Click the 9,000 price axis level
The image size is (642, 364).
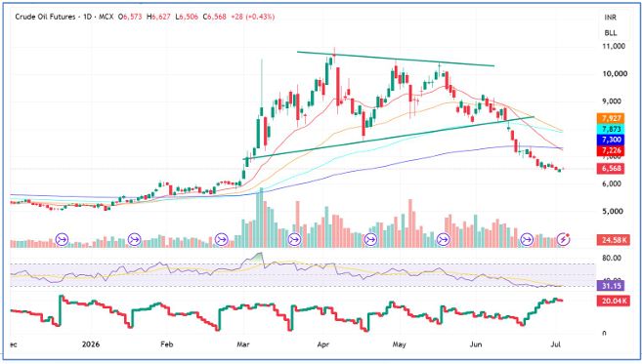click(x=612, y=101)
